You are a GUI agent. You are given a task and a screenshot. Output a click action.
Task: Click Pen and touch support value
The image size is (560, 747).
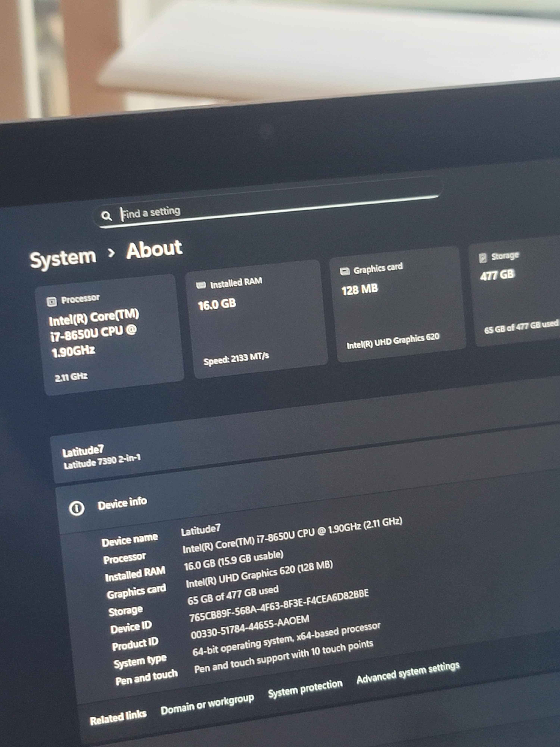click(x=284, y=657)
